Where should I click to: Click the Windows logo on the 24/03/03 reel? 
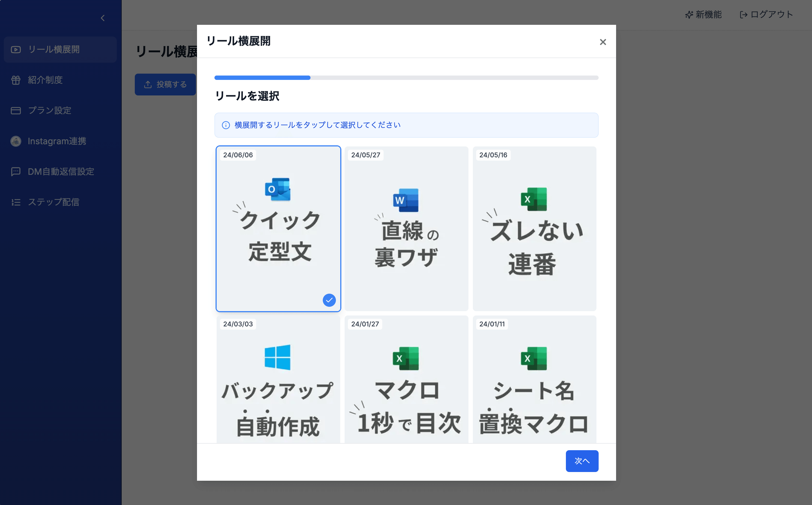coord(277,357)
